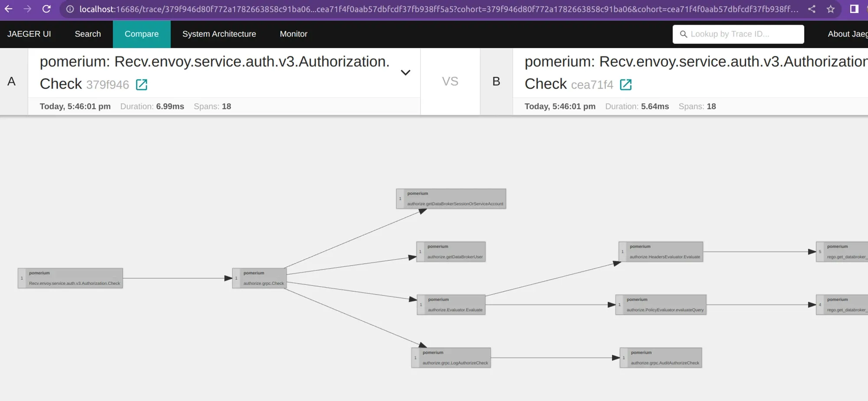Open System Architecture page
Screen dimensions: 868x401
pos(219,34)
